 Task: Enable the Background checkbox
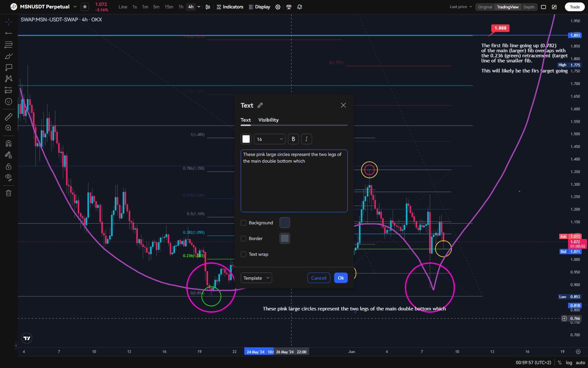click(x=244, y=223)
